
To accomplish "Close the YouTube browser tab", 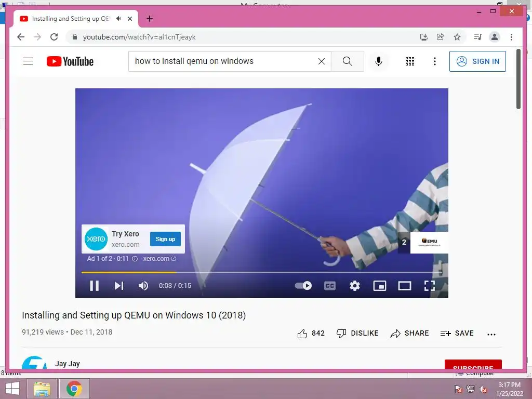I will point(129,19).
